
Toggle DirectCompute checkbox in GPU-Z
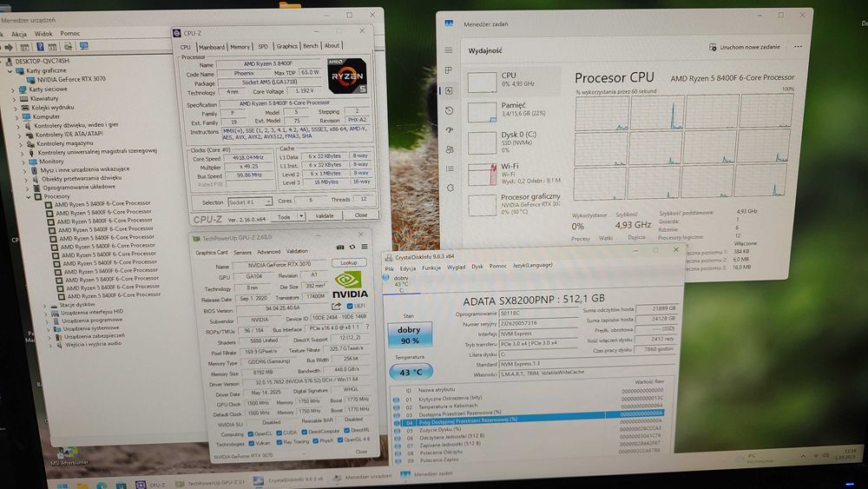tap(304, 432)
